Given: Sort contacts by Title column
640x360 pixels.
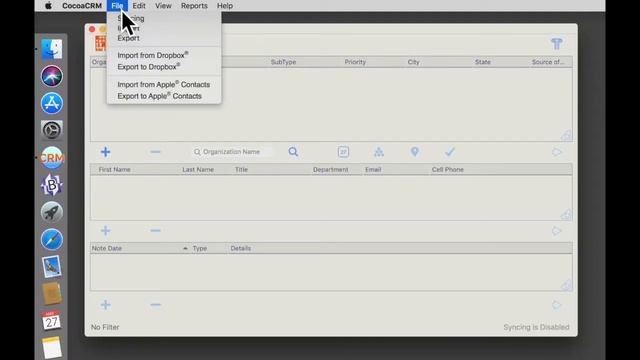Looking at the screenshot, I should [x=241, y=169].
